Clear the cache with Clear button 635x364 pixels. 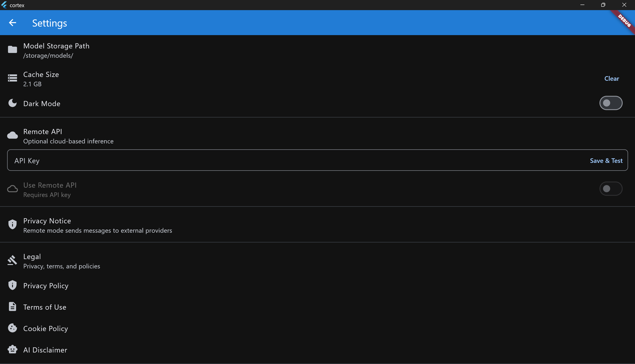point(611,79)
